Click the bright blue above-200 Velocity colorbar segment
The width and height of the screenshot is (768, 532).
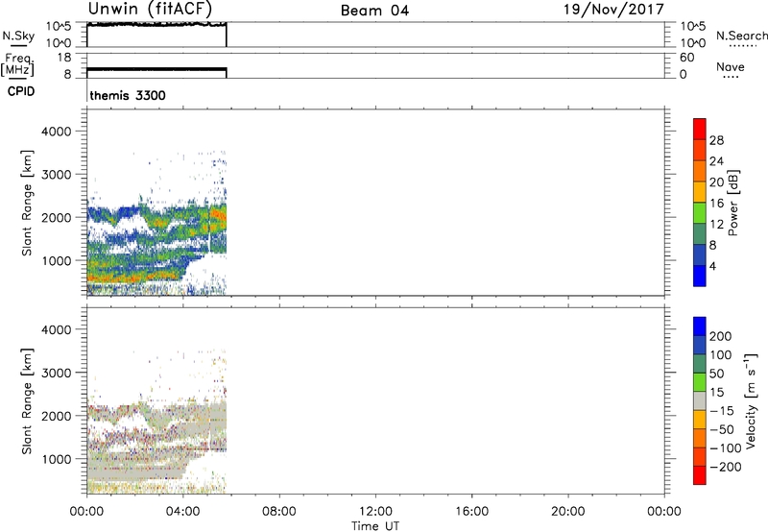700,326
